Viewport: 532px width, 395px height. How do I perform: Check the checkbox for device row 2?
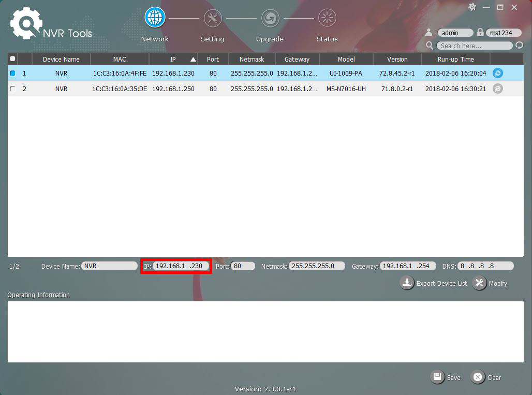click(x=12, y=89)
